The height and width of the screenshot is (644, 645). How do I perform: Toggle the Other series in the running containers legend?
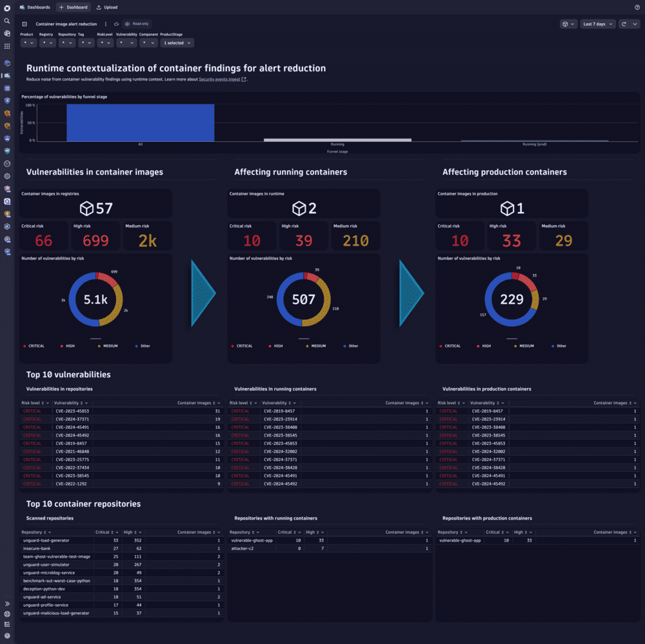[353, 346]
